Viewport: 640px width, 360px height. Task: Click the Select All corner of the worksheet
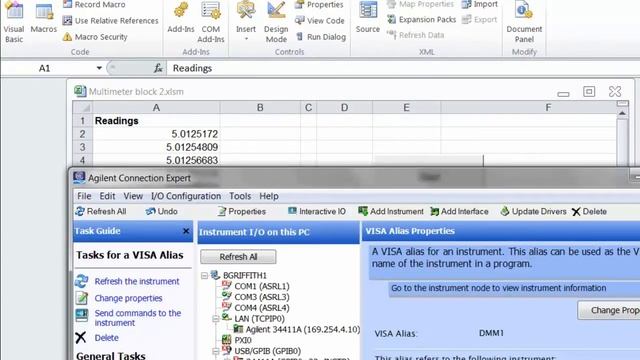click(x=82, y=108)
